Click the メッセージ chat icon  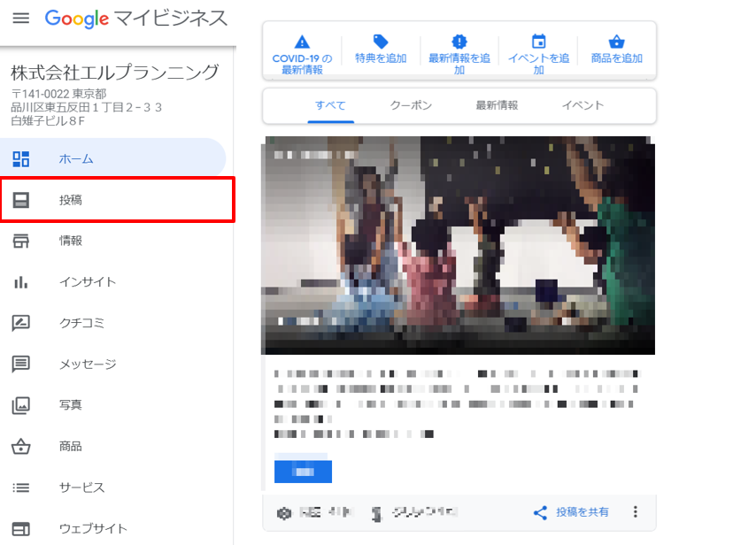pos(20,365)
